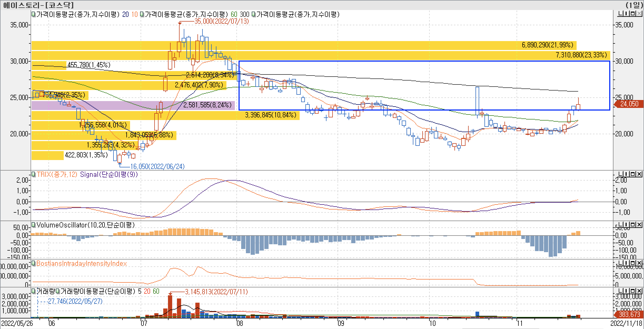Viewport: 644px width, 329px height.
Task: Click the vertical bar icon in TRIX panel
Action: [x=626, y=174]
